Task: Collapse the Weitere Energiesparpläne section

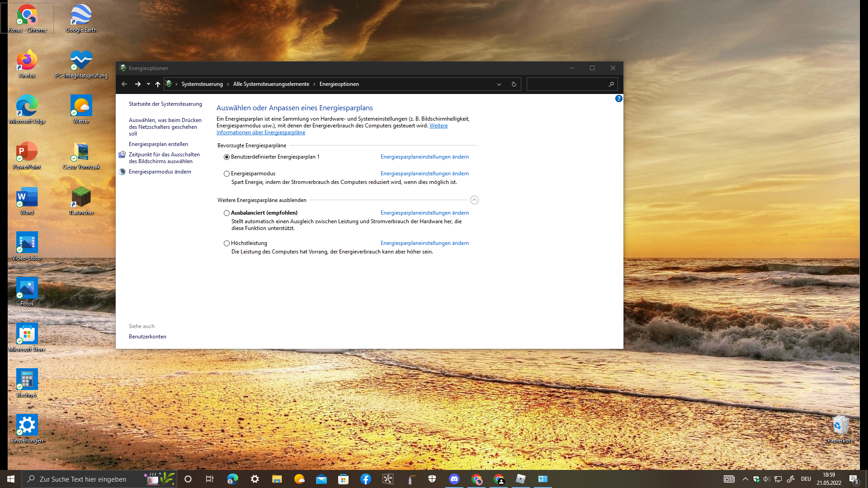Action: click(x=474, y=200)
